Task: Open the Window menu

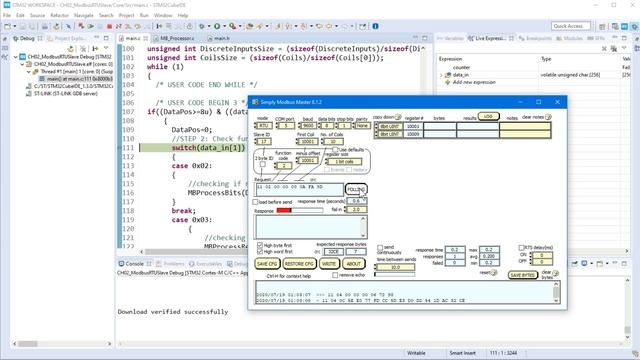Action: tap(163, 15)
